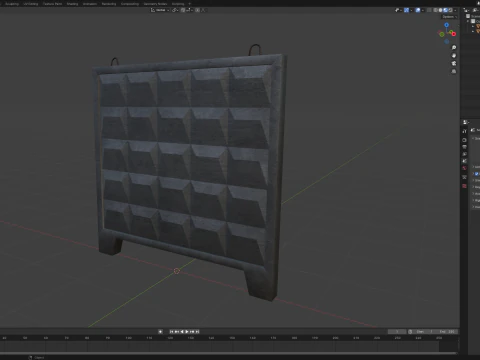
Task: Switch to rendered viewport shading
Action: click(450, 10)
